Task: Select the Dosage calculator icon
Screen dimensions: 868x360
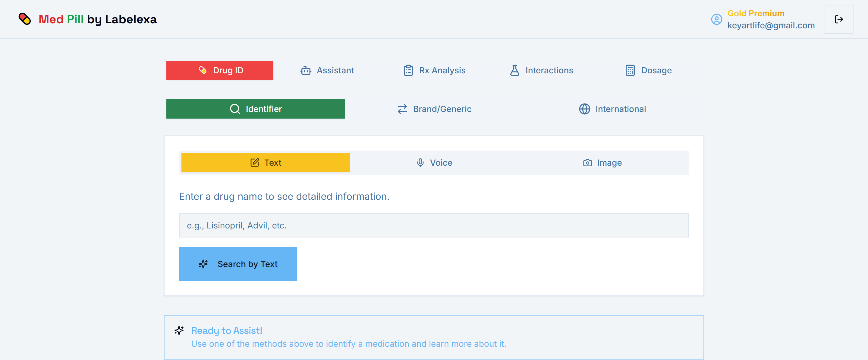Action: [630, 70]
